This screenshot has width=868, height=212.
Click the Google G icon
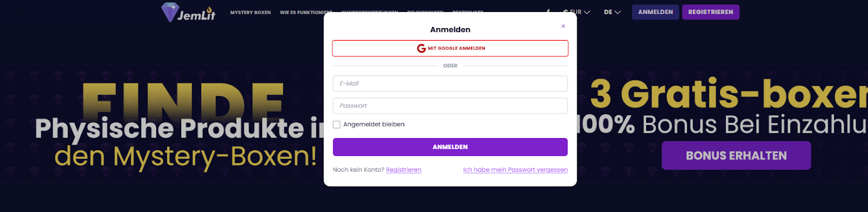pyautogui.click(x=421, y=48)
